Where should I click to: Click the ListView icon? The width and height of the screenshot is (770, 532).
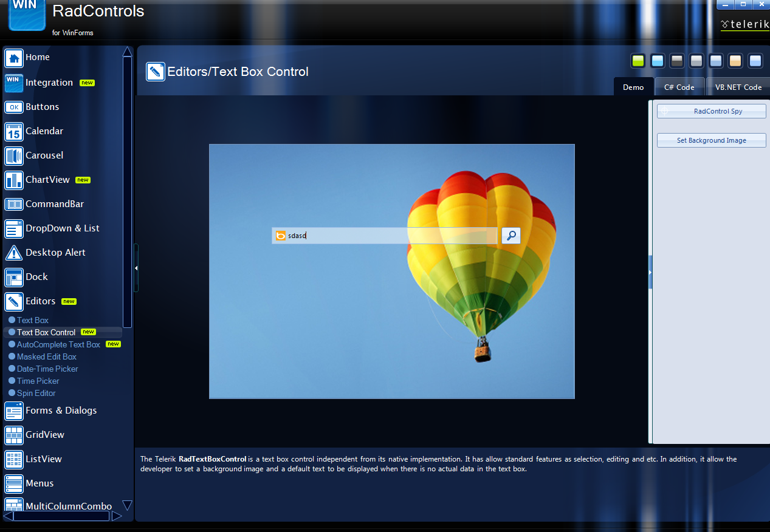click(14, 459)
